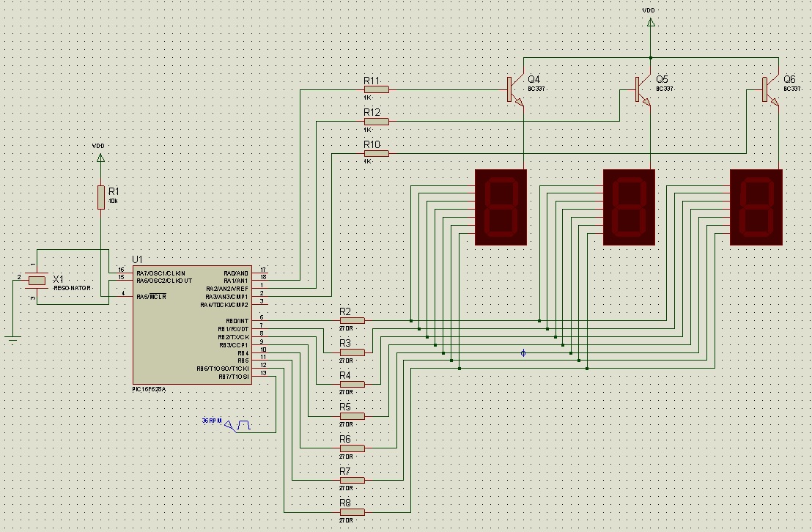
Task: Select the R12 base resistor
Action: coord(376,122)
